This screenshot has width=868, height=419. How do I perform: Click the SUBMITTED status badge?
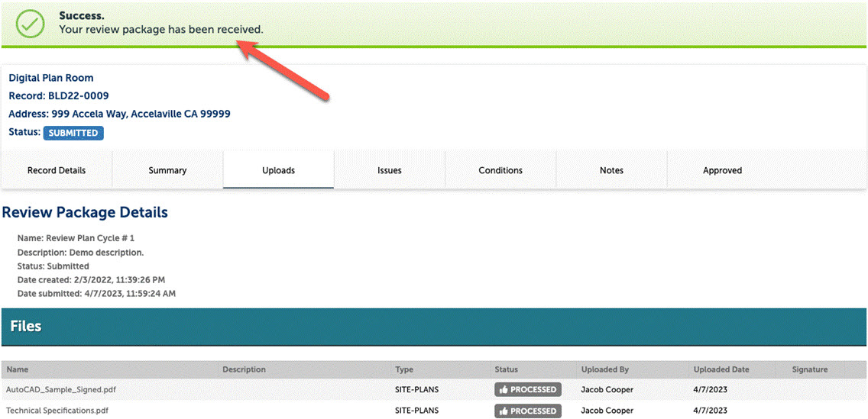73,133
